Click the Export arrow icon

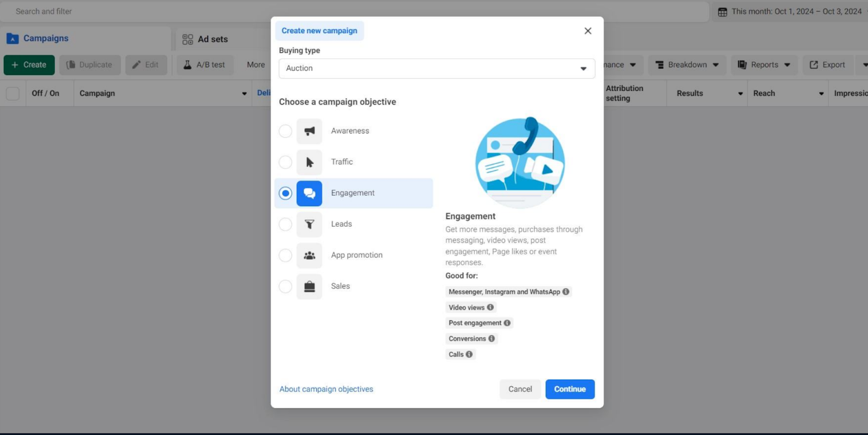(x=814, y=65)
